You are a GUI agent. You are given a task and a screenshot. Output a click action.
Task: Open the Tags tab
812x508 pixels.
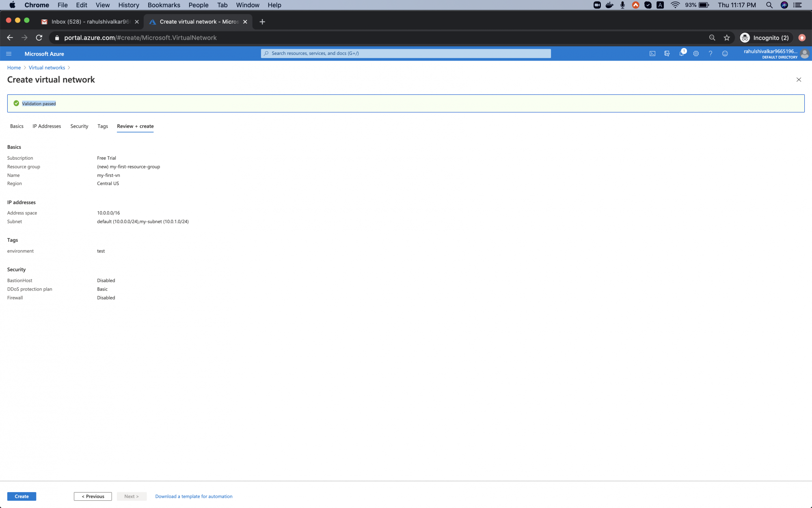click(x=103, y=126)
